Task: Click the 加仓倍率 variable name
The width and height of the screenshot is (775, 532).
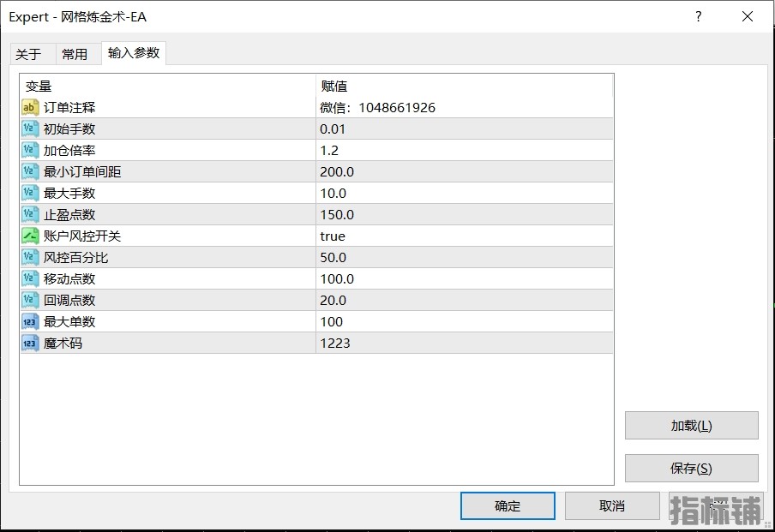Action: [x=69, y=150]
